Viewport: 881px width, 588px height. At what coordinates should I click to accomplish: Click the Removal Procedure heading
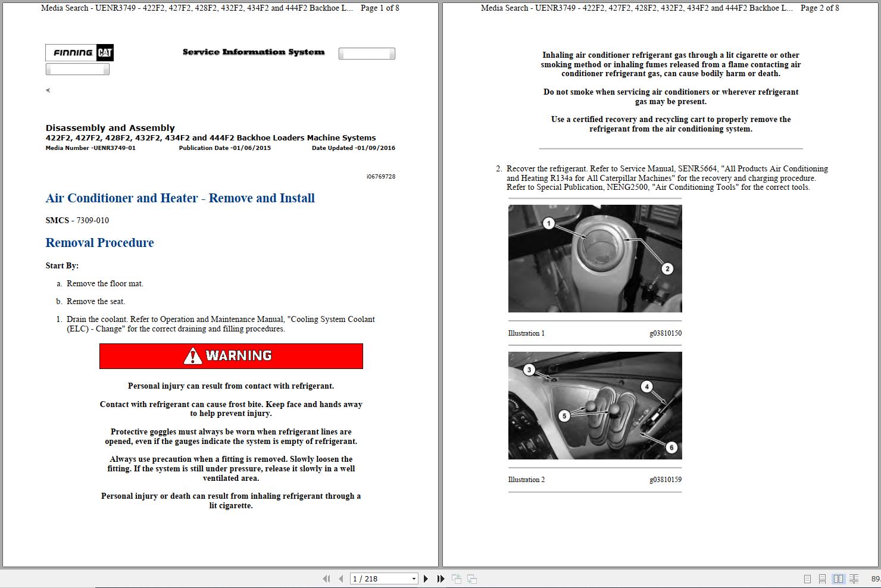tap(99, 242)
